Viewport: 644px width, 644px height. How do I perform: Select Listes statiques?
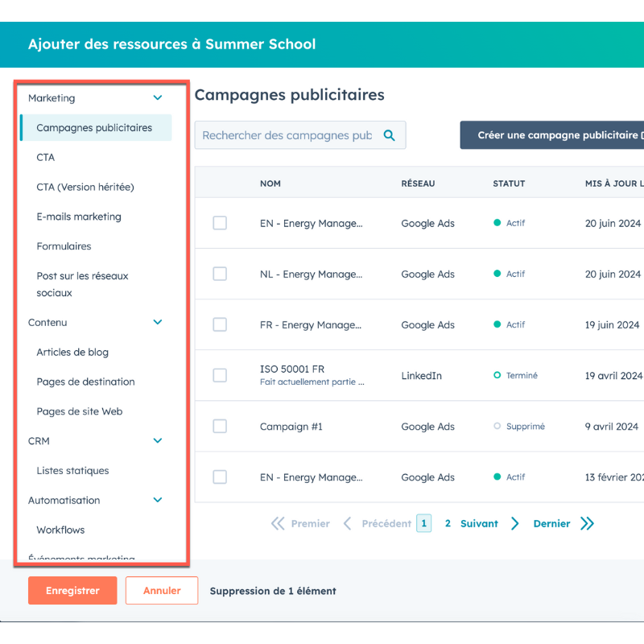[72, 470]
